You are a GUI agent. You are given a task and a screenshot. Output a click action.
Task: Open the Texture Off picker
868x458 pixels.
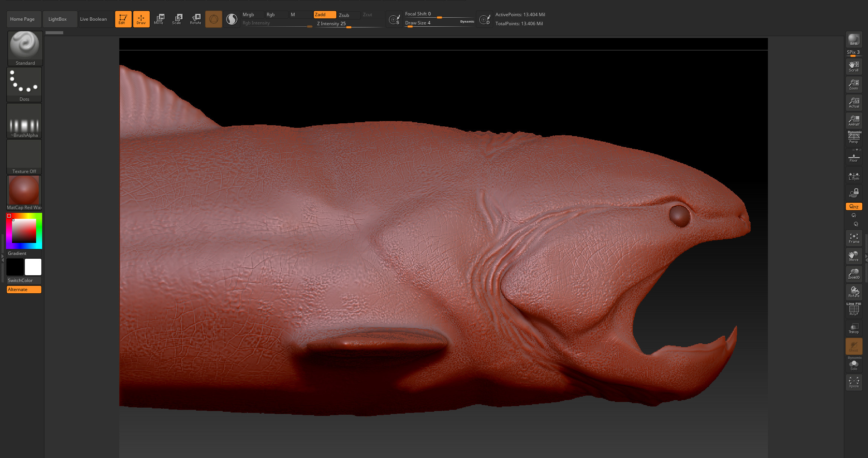pyautogui.click(x=24, y=157)
